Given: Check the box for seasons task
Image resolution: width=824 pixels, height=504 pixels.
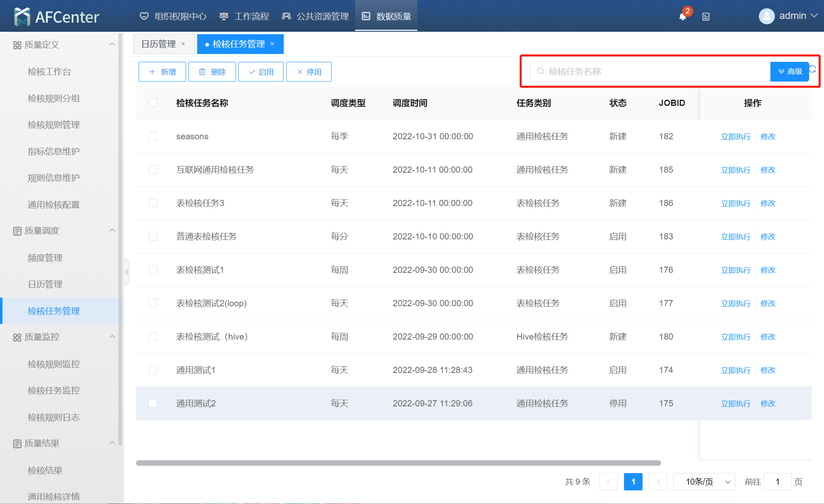Looking at the screenshot, I should [x=153, y=136].
